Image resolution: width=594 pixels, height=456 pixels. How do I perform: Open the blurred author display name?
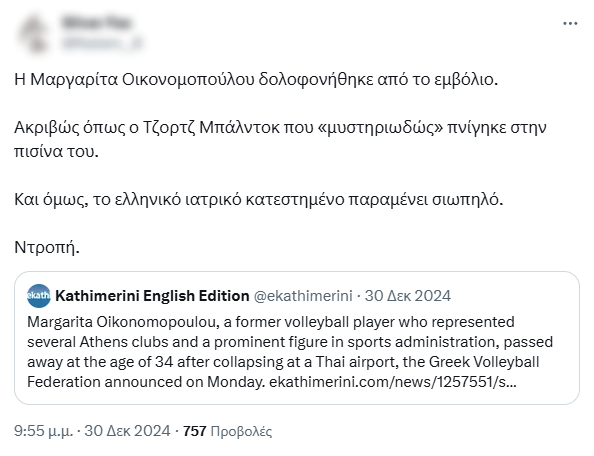point(97,23)
